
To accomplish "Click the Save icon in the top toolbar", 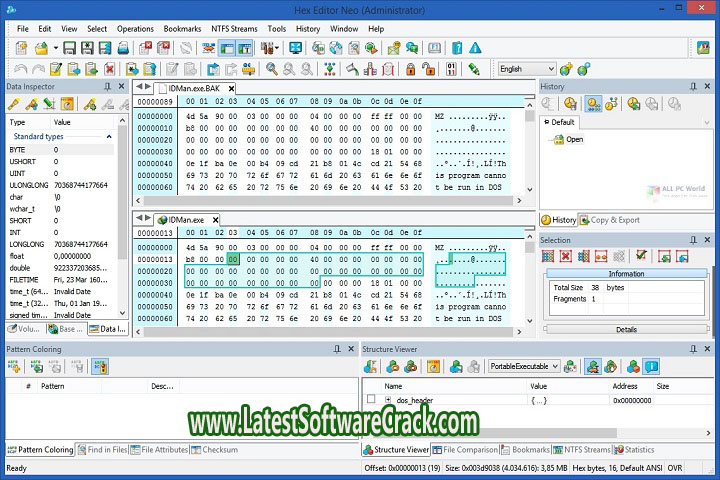I will coord(68,48).
